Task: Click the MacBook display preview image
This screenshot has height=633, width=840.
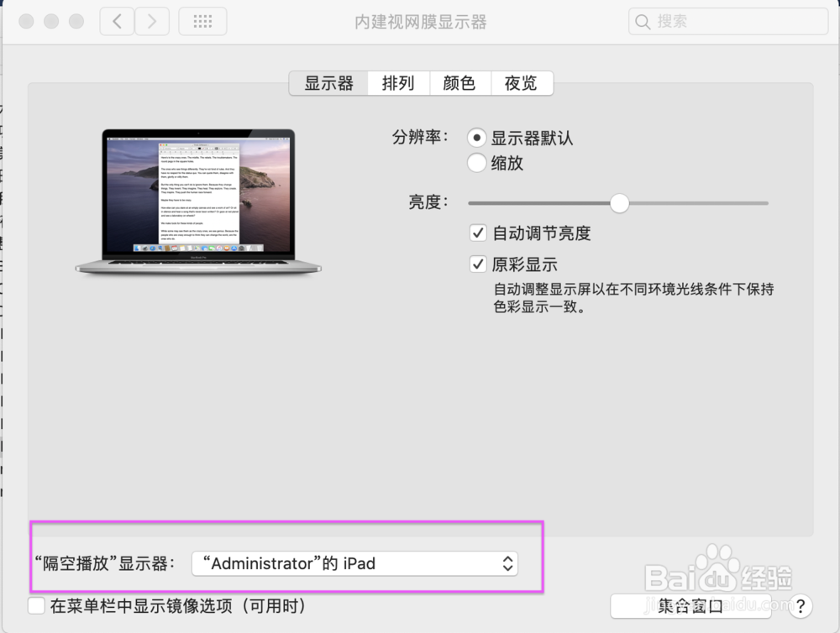Action: (x=198, y=201)
